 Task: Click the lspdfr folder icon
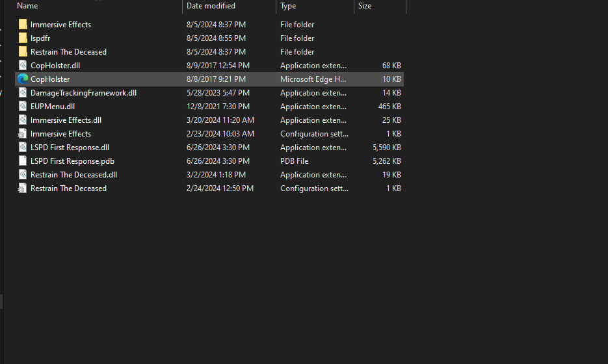click(23, 38)
